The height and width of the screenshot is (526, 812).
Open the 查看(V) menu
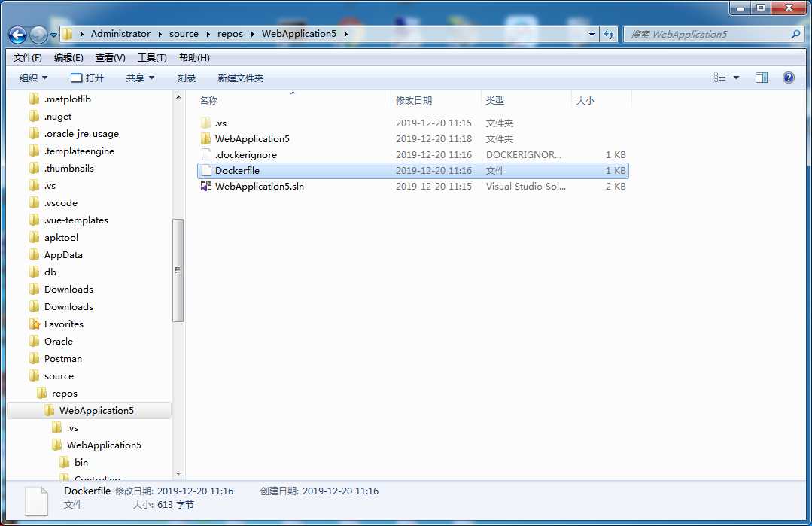[x=111, y=57]
